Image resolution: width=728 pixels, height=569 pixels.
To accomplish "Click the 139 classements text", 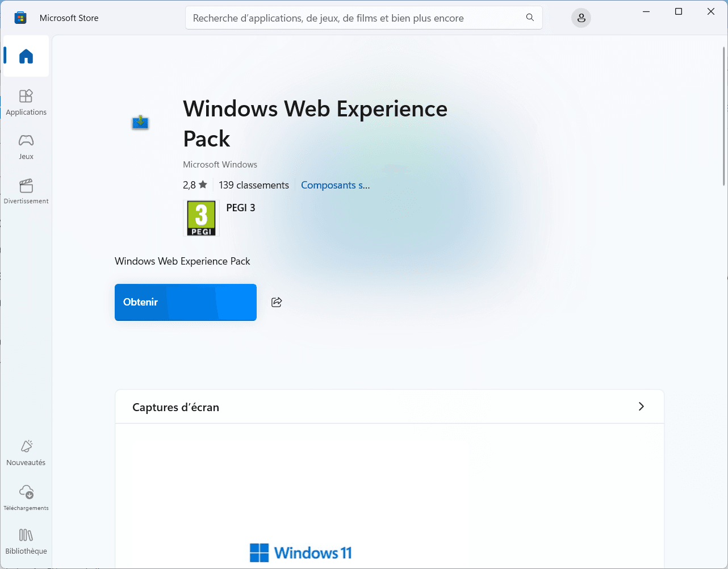I will click(x=254, y=185).
